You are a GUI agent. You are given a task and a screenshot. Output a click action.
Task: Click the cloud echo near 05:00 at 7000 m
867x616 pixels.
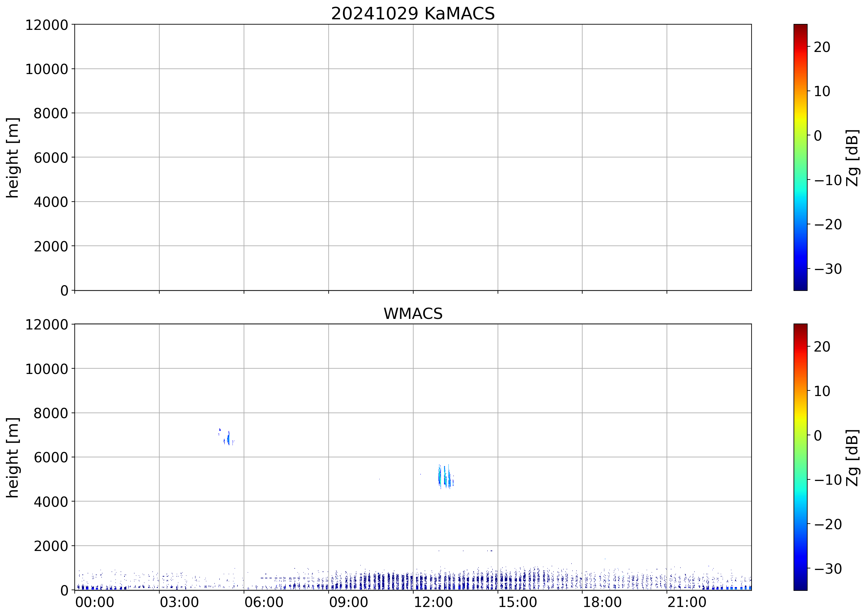pos(228,439)
